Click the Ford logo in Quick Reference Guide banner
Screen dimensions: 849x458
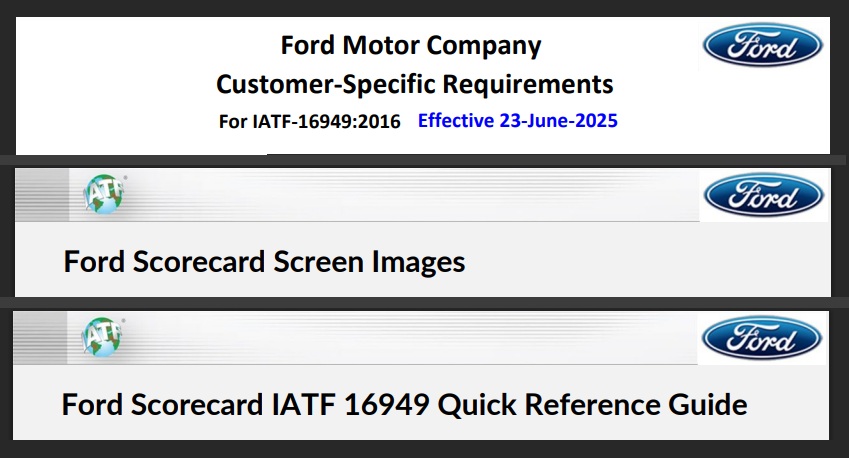[761, 338]
